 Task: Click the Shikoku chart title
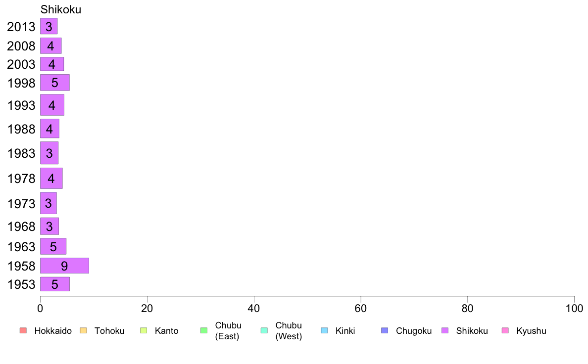click(x=61, y=9)
